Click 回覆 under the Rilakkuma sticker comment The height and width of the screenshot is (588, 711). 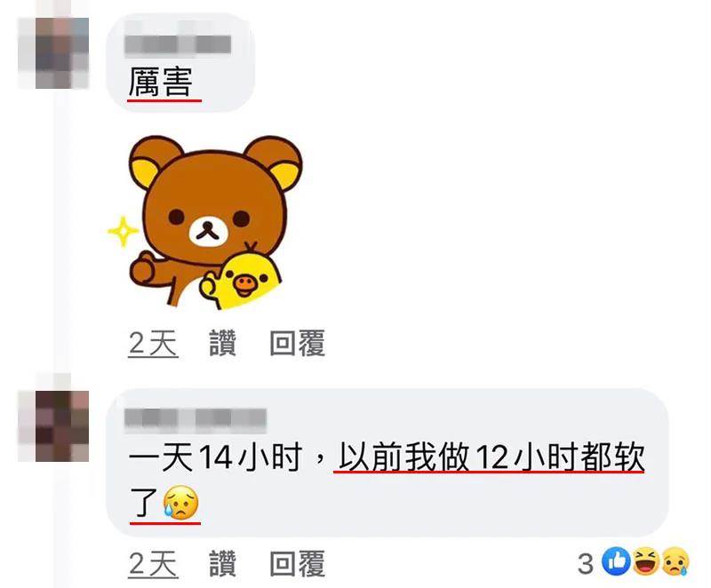(298, 343)
